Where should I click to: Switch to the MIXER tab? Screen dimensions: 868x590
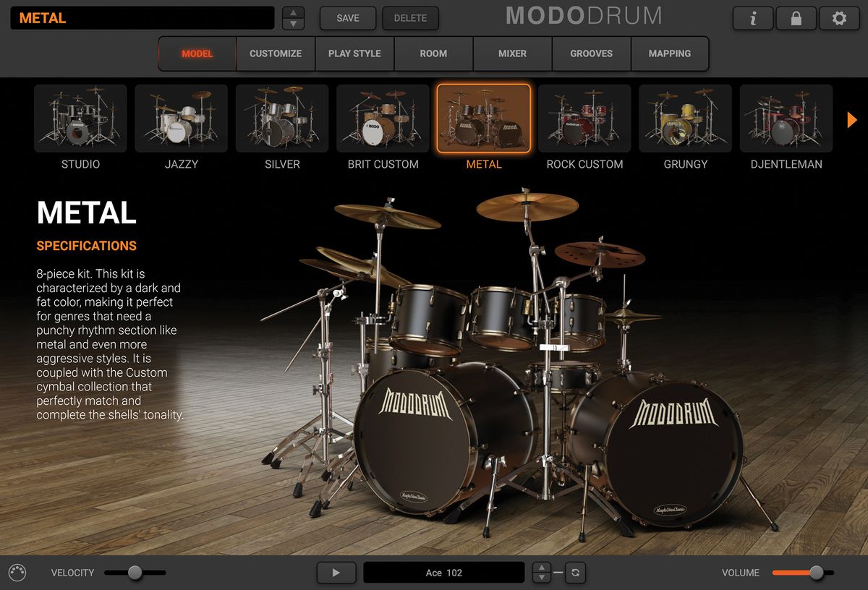click(x=513, y=53)
